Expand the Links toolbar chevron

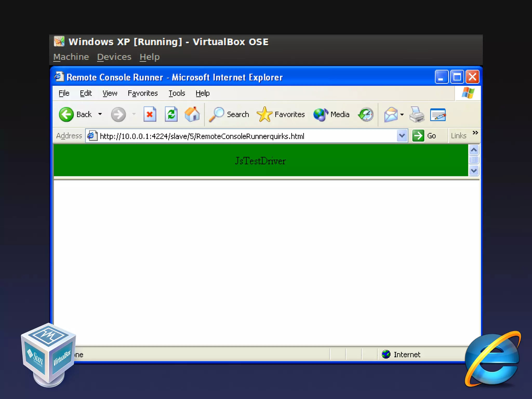[475, 133]
